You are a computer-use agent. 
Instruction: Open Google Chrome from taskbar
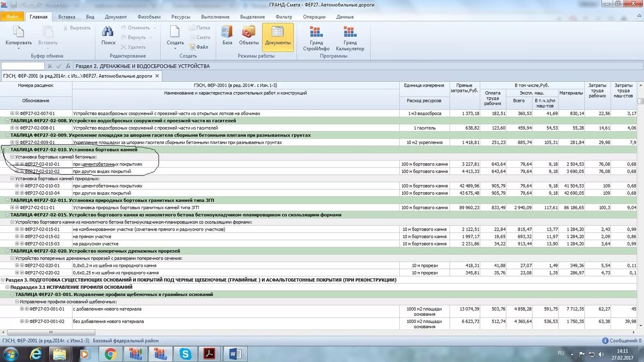(110, 354)
